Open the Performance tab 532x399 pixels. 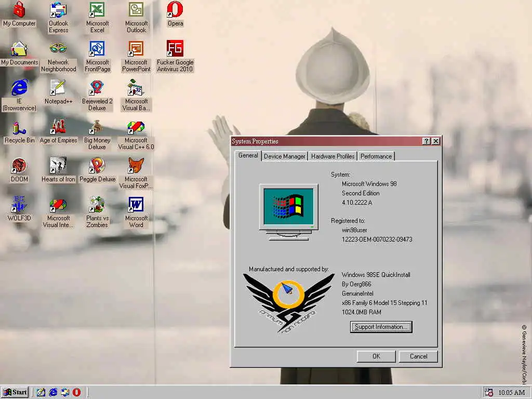pos(376,156)
